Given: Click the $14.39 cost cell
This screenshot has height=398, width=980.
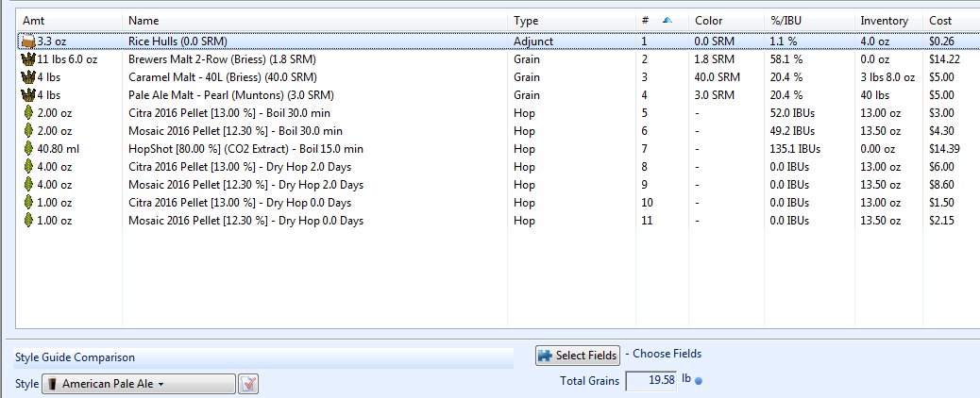Looking at the screenshot, I should (942, 149).
